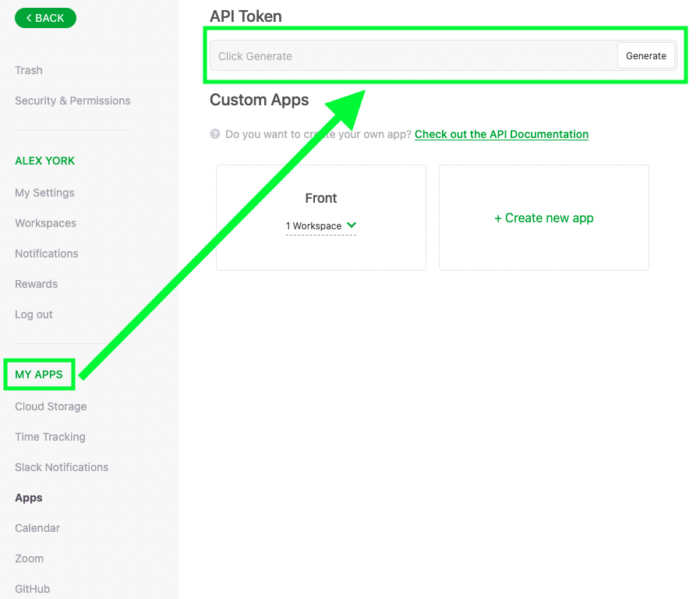Click the Generate token button
The height and width of the screenshot is (599, 700).
tap(645, 55)
